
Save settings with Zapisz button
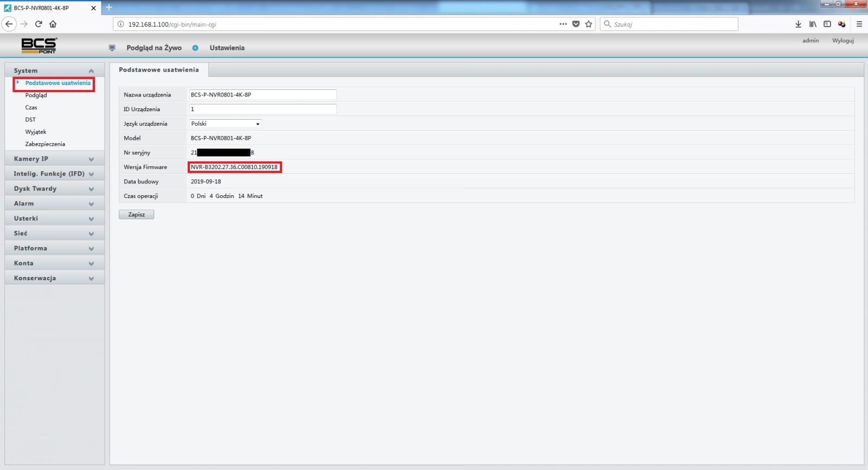point(136,215)
